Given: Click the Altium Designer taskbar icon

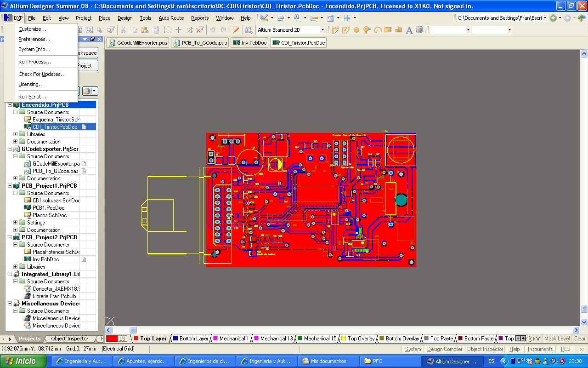Looking at the screenshot, I should (x=452, y=361).
